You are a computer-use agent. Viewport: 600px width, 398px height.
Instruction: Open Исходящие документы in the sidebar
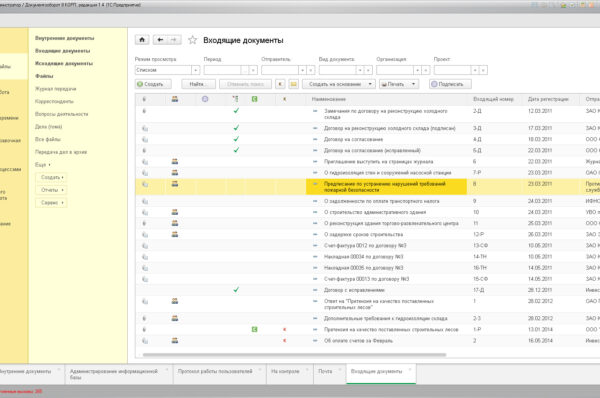pyautogui.click(x=64, y=63)
